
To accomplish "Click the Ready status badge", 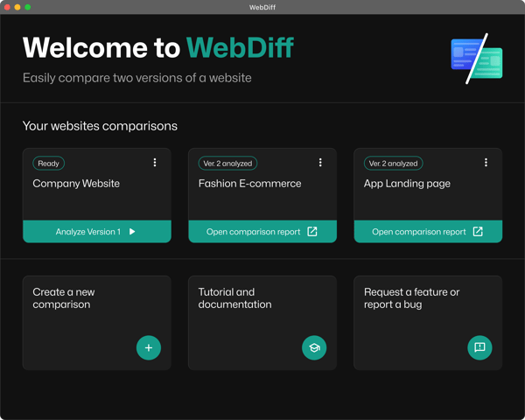I will pyautogui.click(x=48, y=164).
